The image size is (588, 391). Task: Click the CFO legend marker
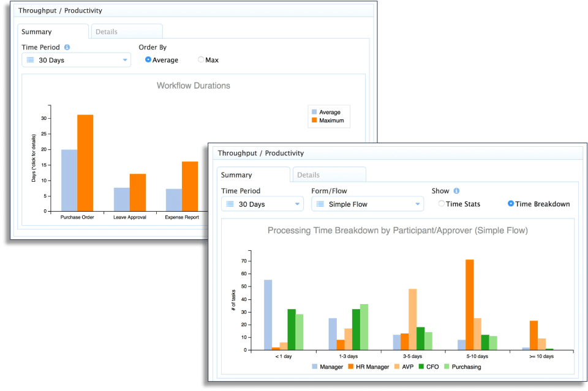click(x=421, y=367)
